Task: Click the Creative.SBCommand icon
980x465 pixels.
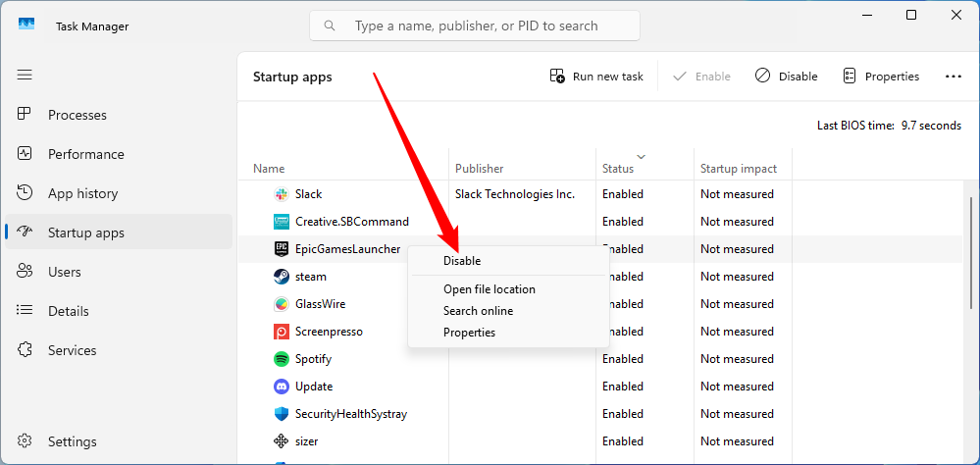Action: (x=282, y=222)
